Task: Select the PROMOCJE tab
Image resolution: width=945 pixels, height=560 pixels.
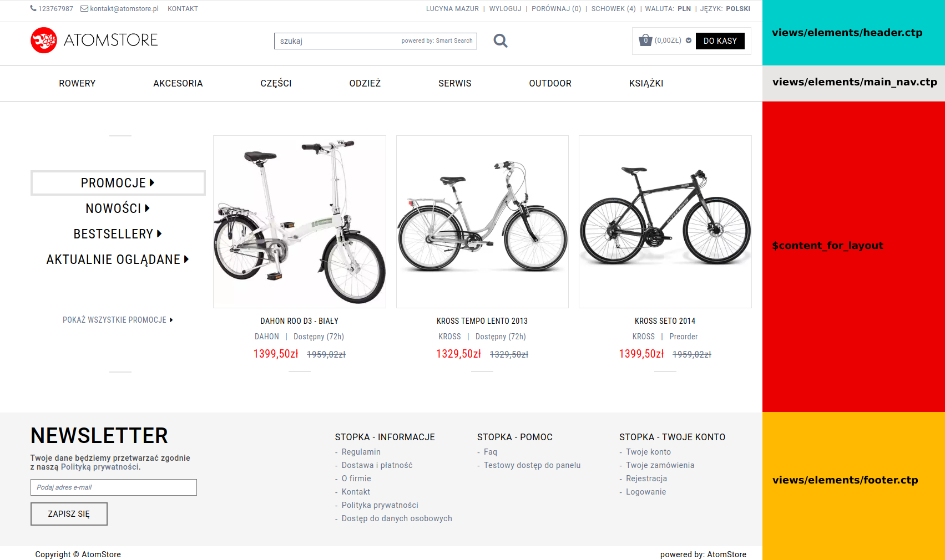Action: pos(118,183)
